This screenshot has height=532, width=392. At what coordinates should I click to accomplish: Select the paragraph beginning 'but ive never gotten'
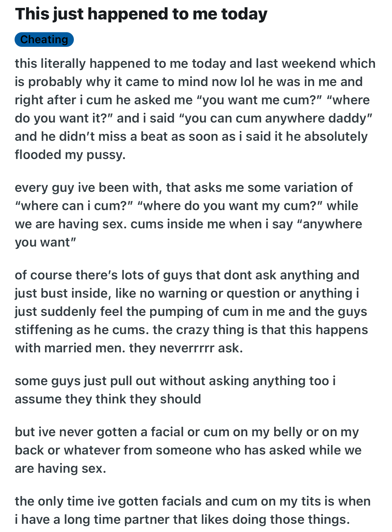pyautogui.click(x=188, y=450)
